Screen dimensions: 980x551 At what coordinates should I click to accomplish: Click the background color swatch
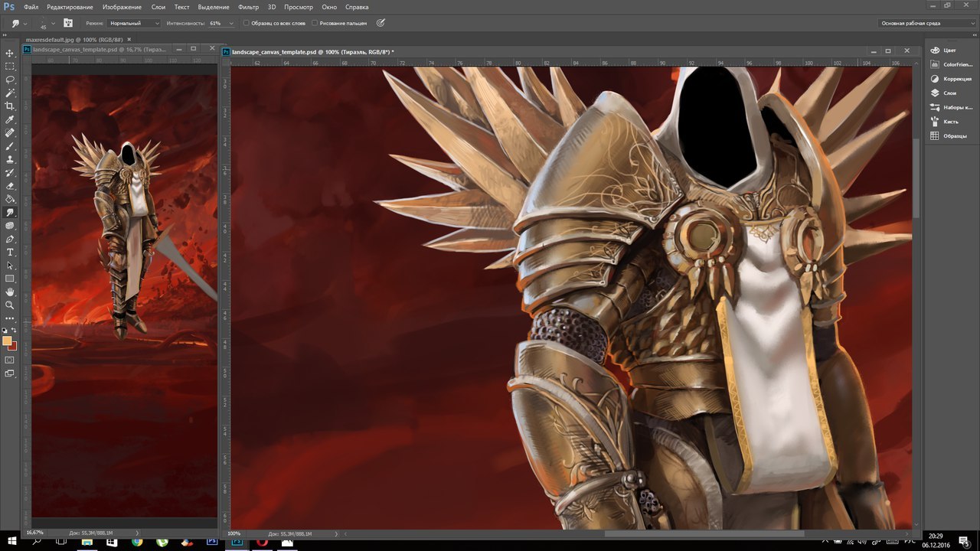(12, 346)
